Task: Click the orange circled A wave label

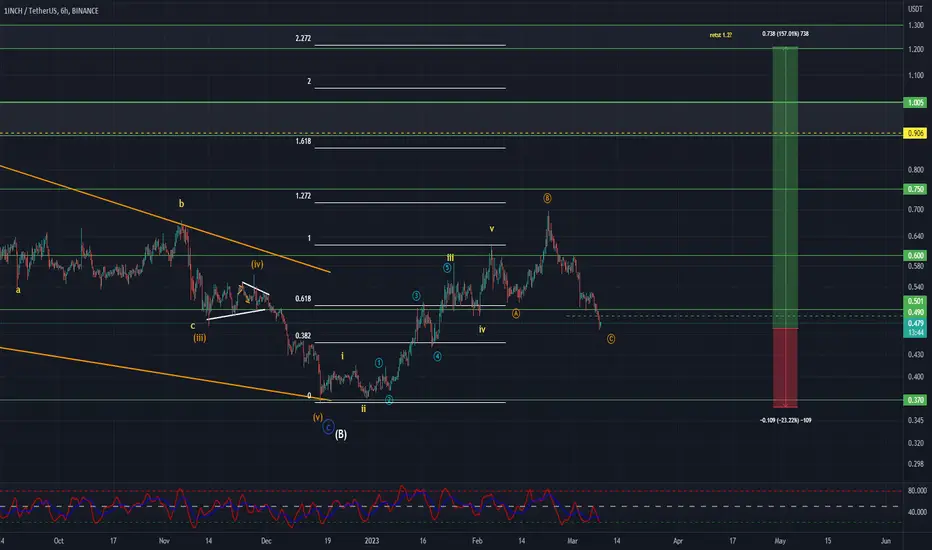Action: pyautogui.click(x=516, y=313)
